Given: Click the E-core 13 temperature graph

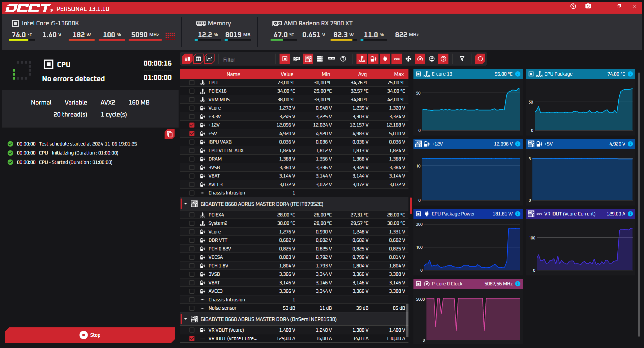Looking at the screenshot, I should [468, 107].
